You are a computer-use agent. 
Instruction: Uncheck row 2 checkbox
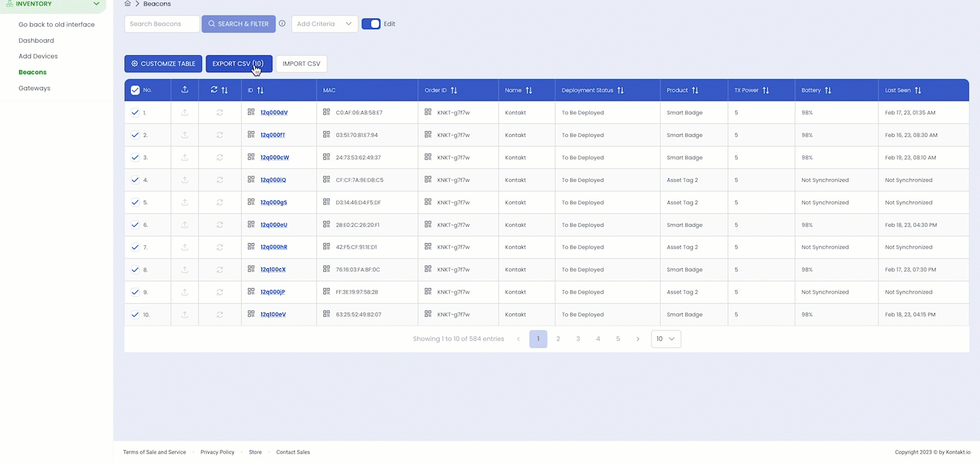[x=135, y=135]
